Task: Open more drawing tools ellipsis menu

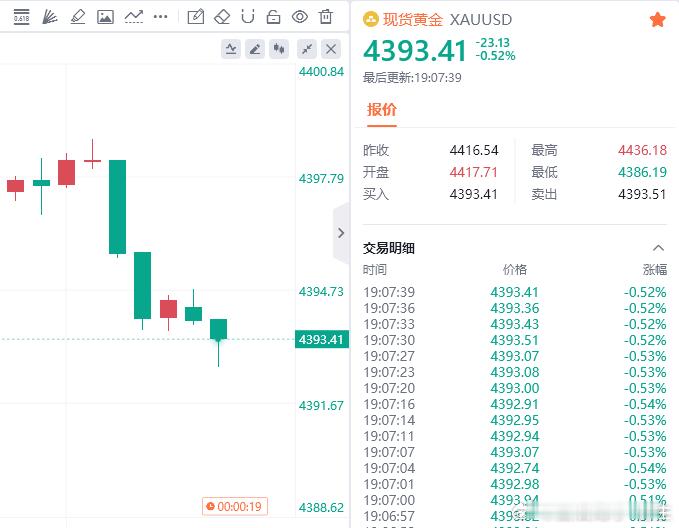Action: tap(161, 17)
